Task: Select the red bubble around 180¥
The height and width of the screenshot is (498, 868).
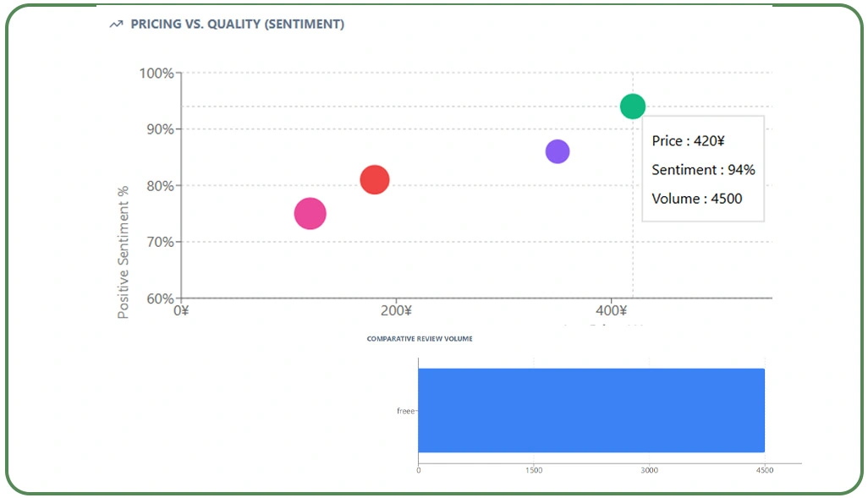Action: pos(375,179)
